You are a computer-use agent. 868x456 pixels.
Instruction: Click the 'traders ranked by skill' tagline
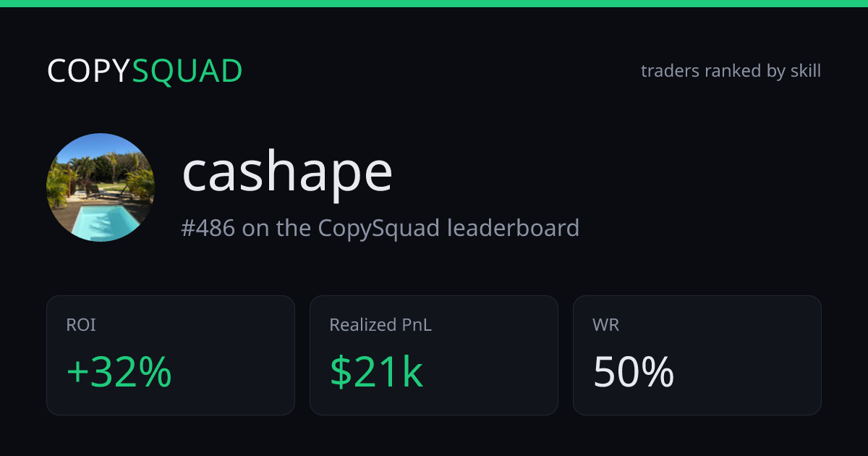tap(731, 71)
